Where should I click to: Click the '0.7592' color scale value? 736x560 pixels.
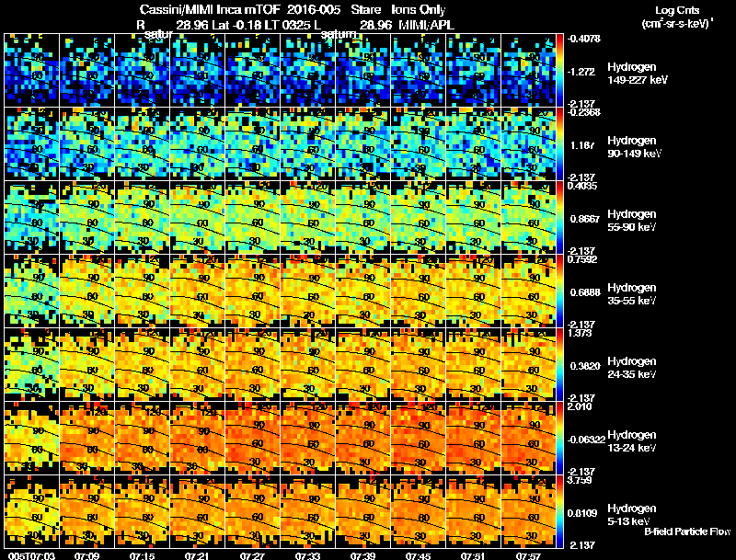point(582,259)
